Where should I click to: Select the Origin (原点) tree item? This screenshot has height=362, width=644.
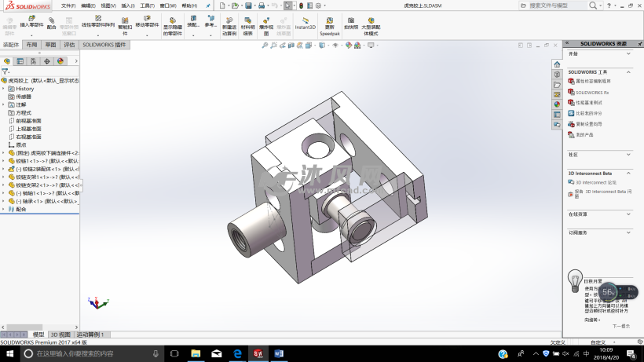[20, 145]
